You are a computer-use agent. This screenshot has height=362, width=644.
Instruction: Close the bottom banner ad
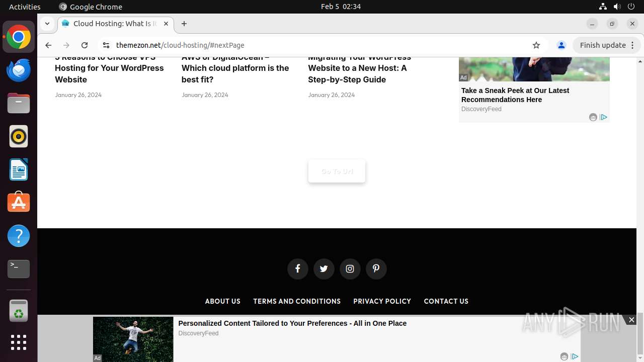631,320
